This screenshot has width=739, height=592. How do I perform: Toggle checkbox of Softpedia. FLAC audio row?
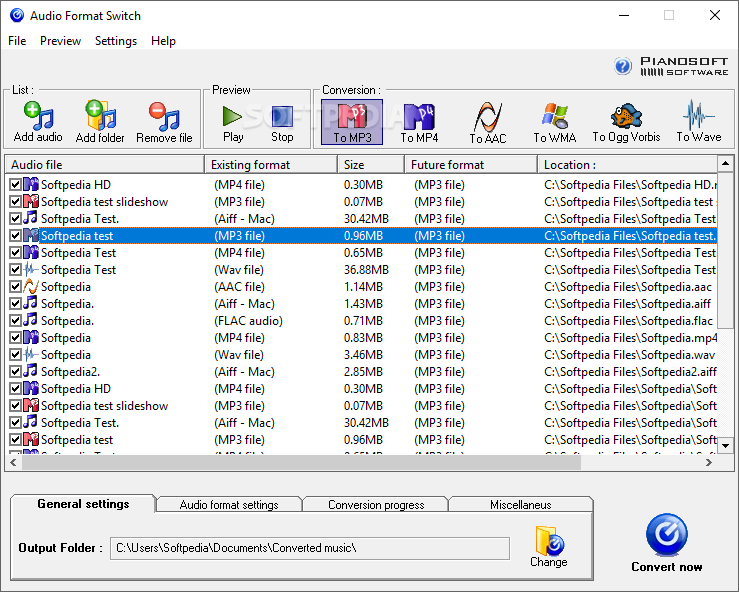(15, 320)
